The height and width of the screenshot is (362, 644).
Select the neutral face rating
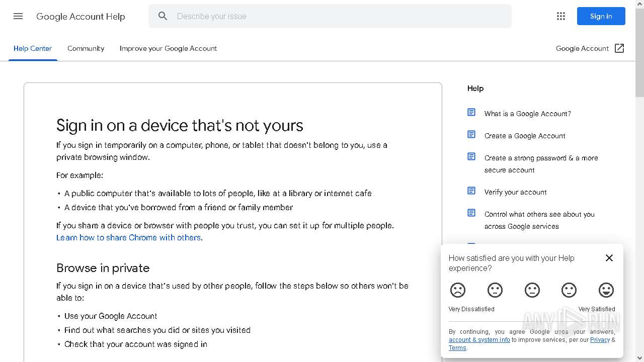tap(532, 290)
